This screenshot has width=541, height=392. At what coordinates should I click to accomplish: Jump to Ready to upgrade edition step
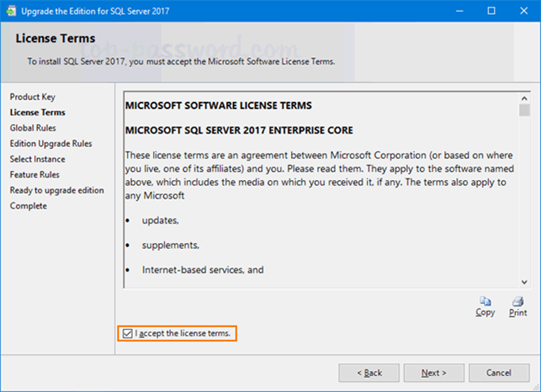pyautogui.click(x=57, y=190)
